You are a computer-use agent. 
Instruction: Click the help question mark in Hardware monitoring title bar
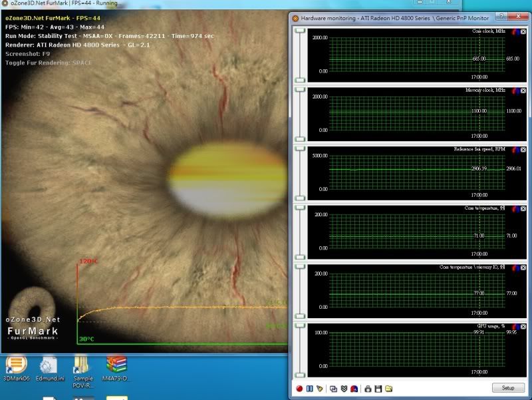point(501,17)
